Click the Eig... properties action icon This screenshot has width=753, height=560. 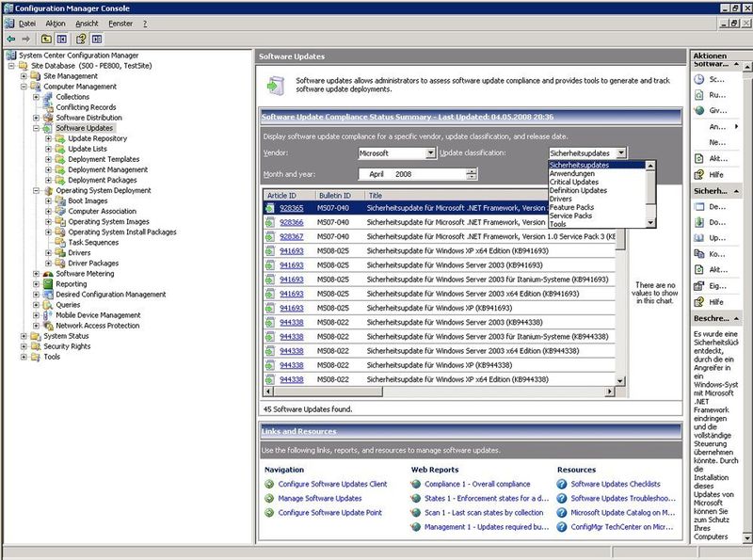click(699, 286)
